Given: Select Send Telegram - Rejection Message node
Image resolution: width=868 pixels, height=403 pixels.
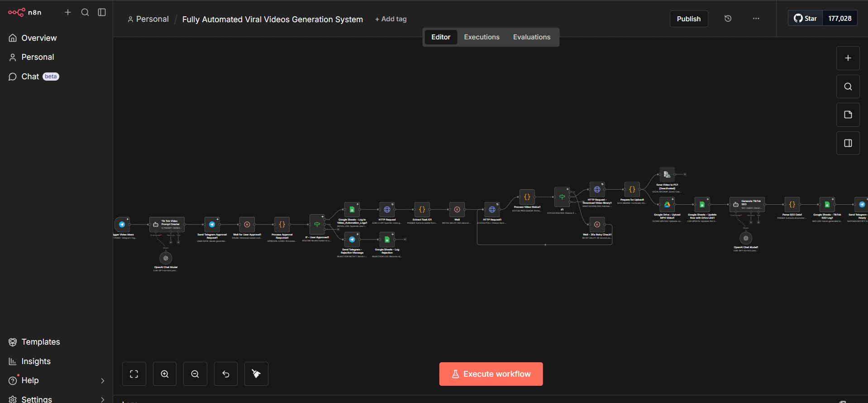Looking at the screenshot, I should point(352,240).
